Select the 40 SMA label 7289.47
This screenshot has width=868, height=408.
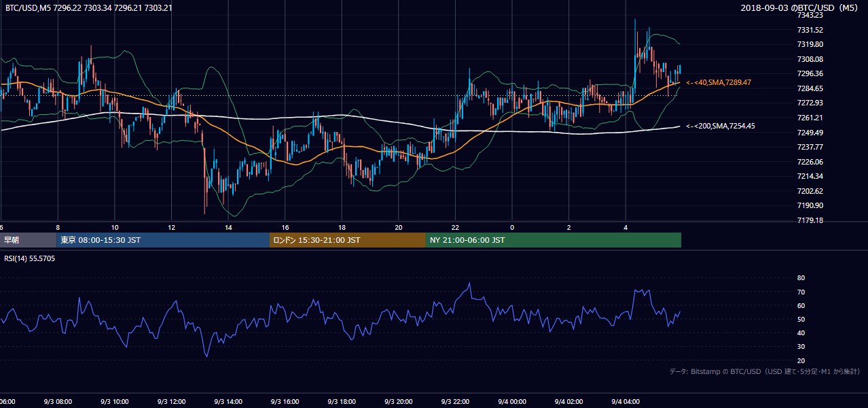pos(719,82)
